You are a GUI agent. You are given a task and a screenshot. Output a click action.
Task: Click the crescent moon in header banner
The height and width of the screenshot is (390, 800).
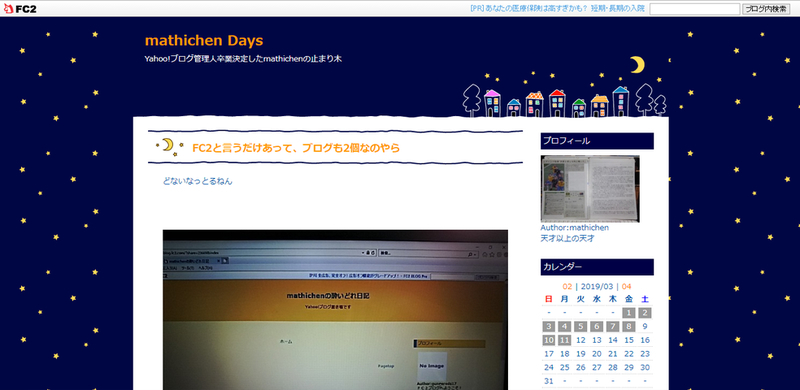pyautogui.click(x=637, y=65)
